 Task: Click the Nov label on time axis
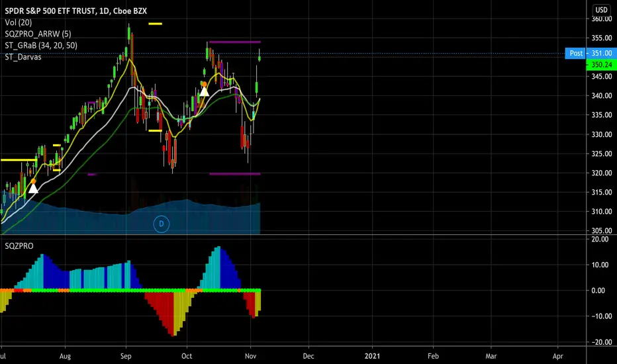[x=251, y=356]
